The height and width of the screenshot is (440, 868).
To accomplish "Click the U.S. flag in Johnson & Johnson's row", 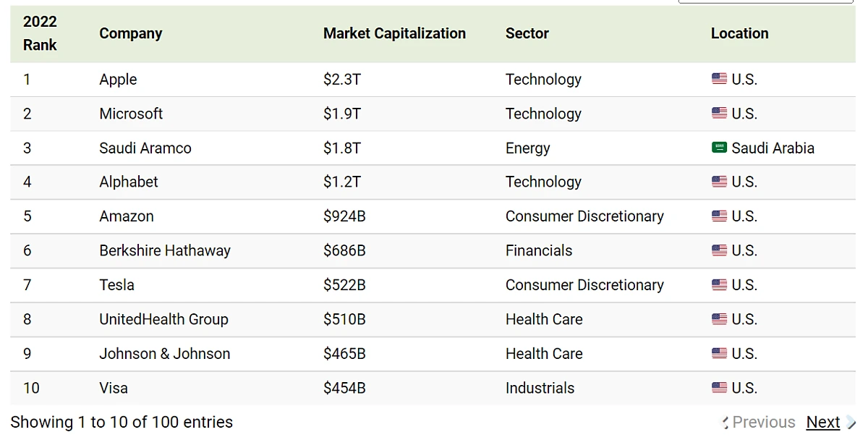I will (719, 354).
